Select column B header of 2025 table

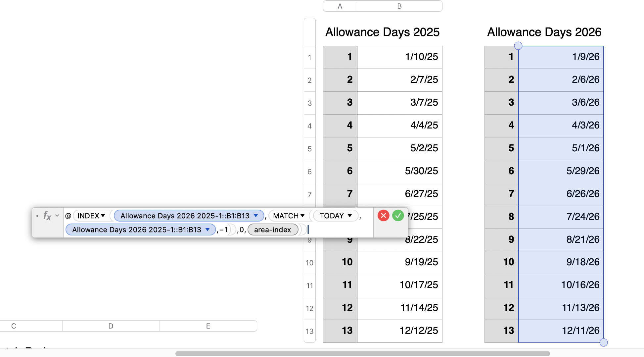pos(399,6)
